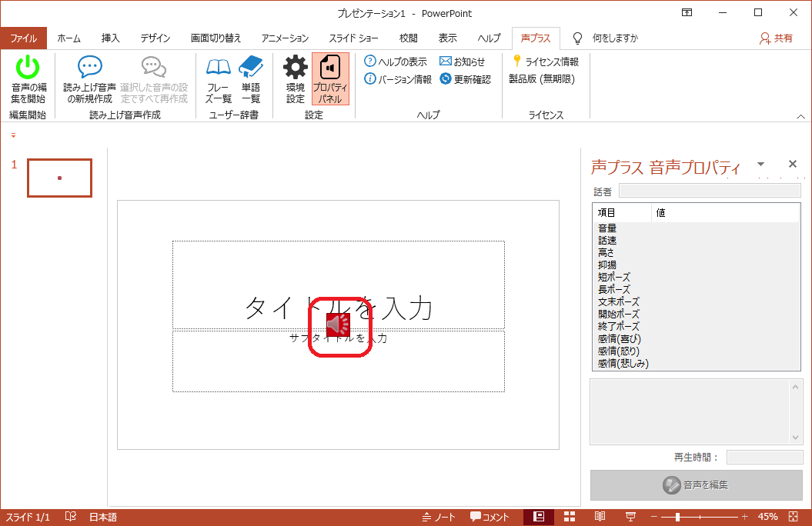The height and width of the screenshot is (526, 812).
Task: Switch to the ホーム tab
Action: click(69, 38)
